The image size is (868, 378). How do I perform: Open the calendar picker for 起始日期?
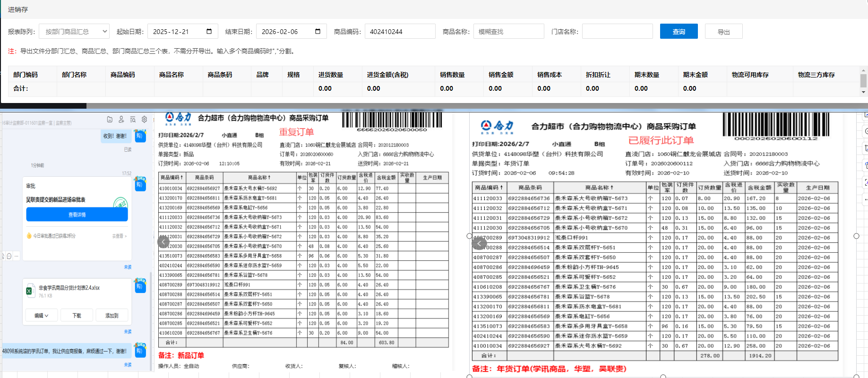click(209, 31)
